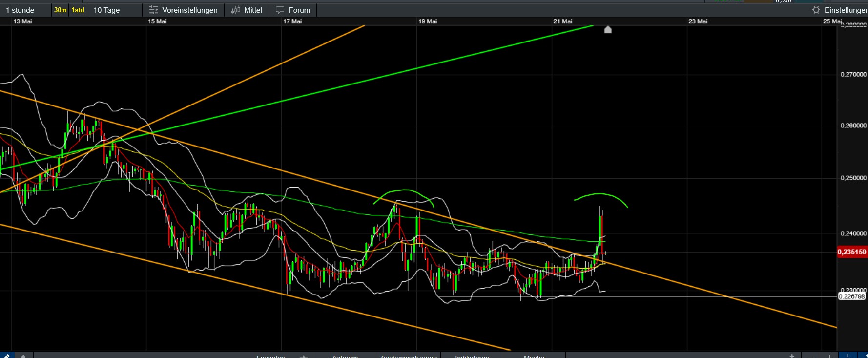The image size is (868, 358).
Task: Click the white price label 0,226798
Action: coord(852,296)
